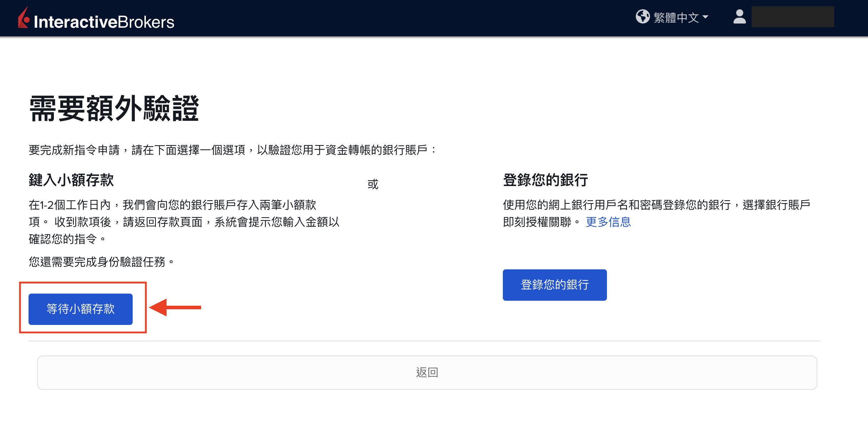Click the user profile silhouette icon
868x429 pixels.
[x=739, y=17]
